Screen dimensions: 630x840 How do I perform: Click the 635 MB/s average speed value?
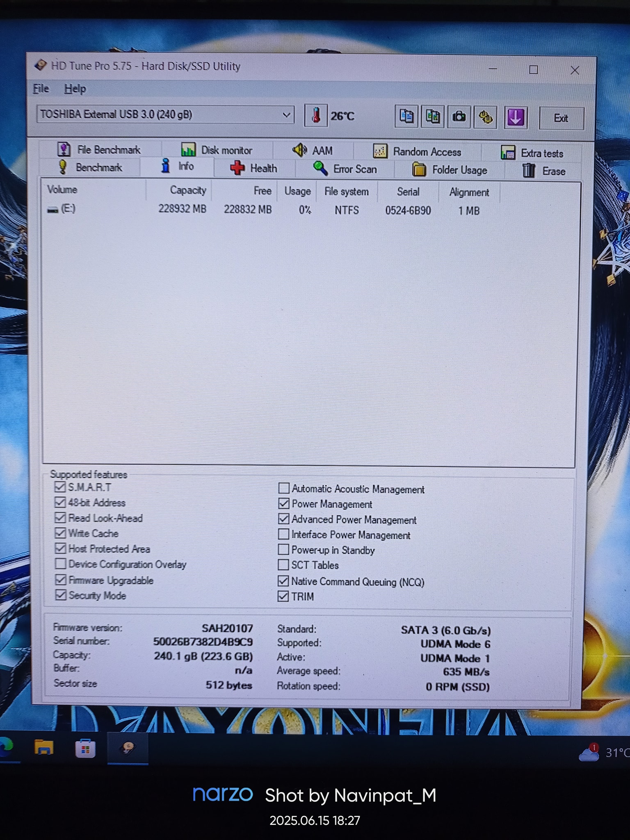(x=466, y=672)
